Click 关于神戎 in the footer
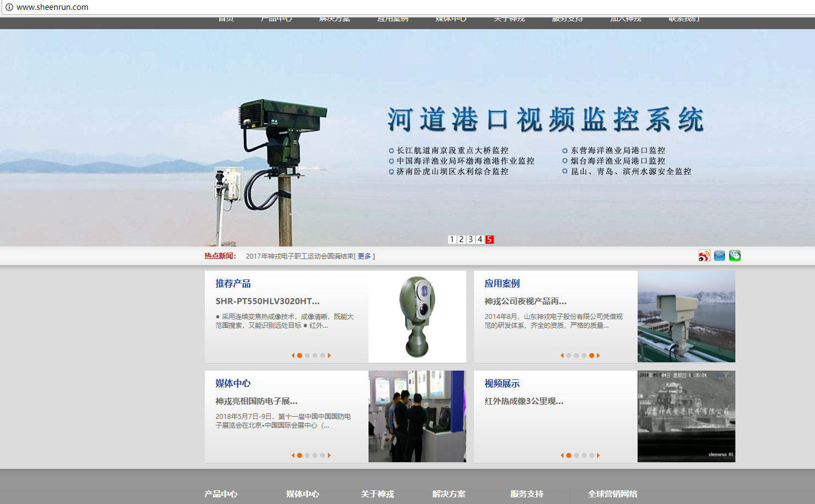The image size is (815, 504). coord(377,494)
